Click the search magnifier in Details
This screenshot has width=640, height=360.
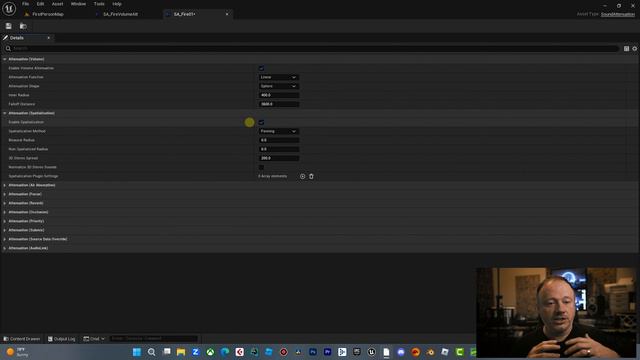[8, 49]
